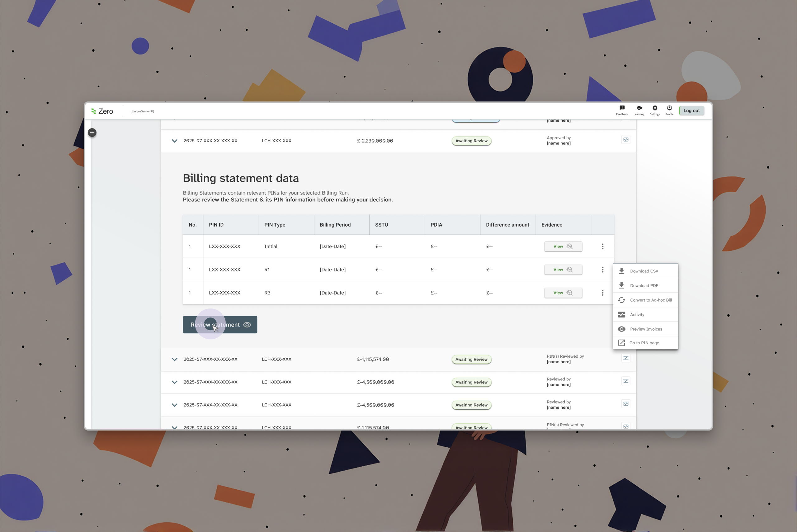797x532 pixels.
Task: Click activity icon on £-2,230,000.00 statement row
Action: [626, 140]
